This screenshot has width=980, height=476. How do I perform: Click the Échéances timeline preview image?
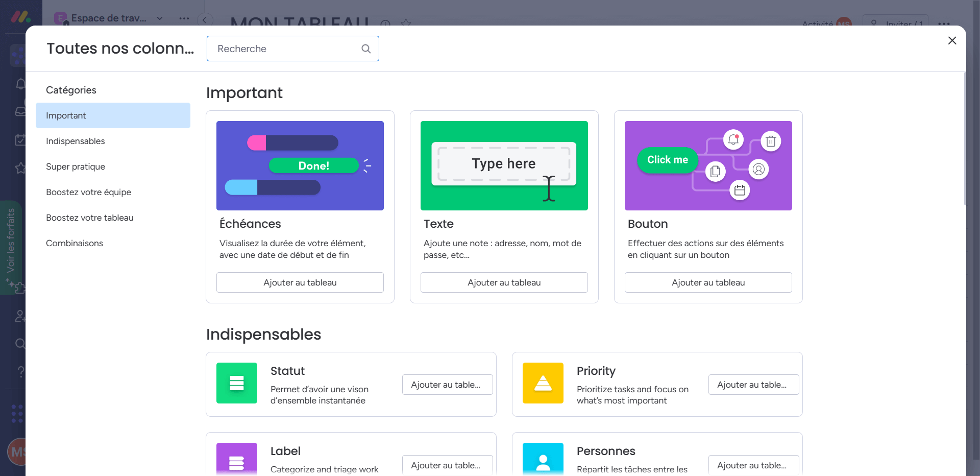(x=300, y=165)
